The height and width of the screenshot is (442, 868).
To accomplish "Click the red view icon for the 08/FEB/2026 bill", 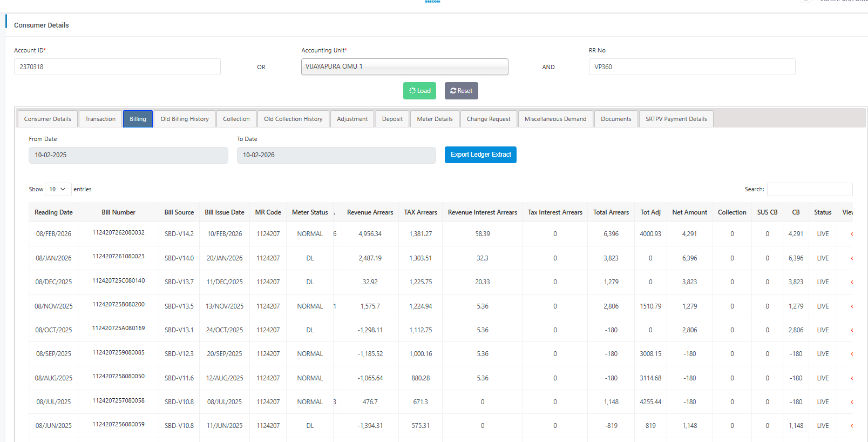I will pyautogui.click(x=851, y=234).
